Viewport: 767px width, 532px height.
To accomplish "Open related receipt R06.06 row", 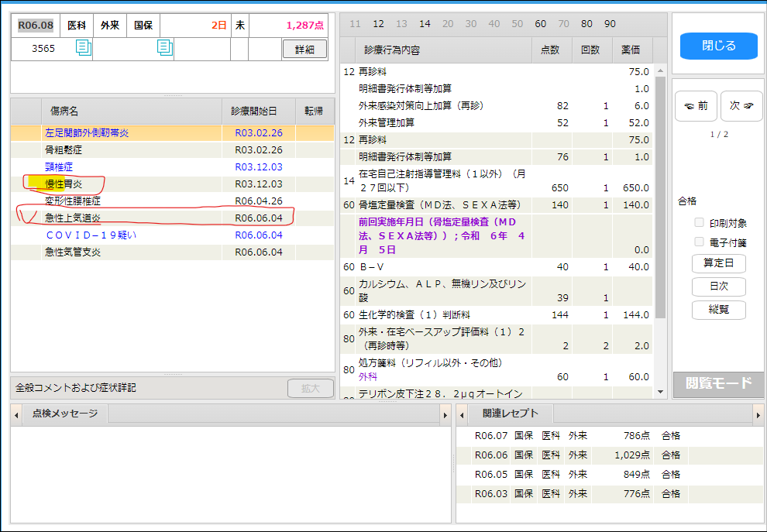I will (610, 455).
